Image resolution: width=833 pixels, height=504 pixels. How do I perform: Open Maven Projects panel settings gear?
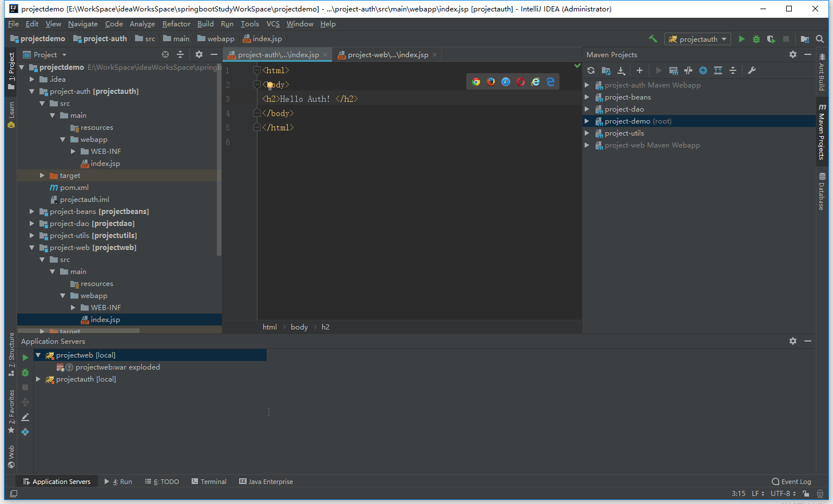click(793, 54)
